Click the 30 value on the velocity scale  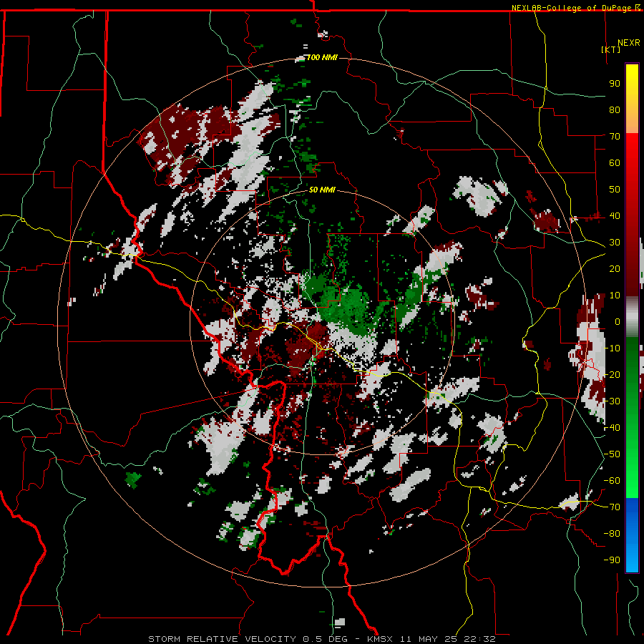[615, 243]
